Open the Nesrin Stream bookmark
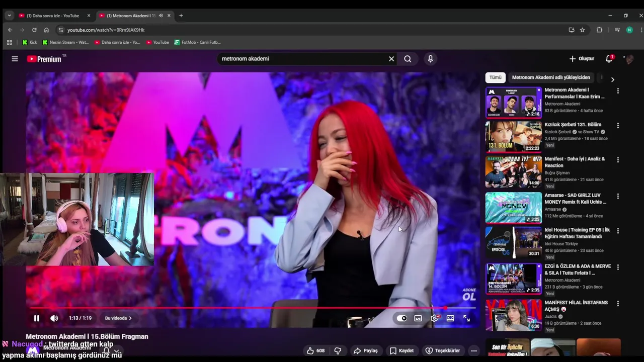 (x=65, y=42)
